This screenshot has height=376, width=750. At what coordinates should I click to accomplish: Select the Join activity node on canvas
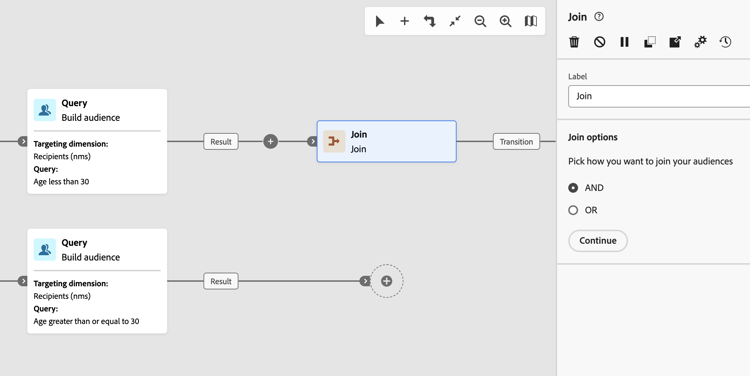point(386,142)
